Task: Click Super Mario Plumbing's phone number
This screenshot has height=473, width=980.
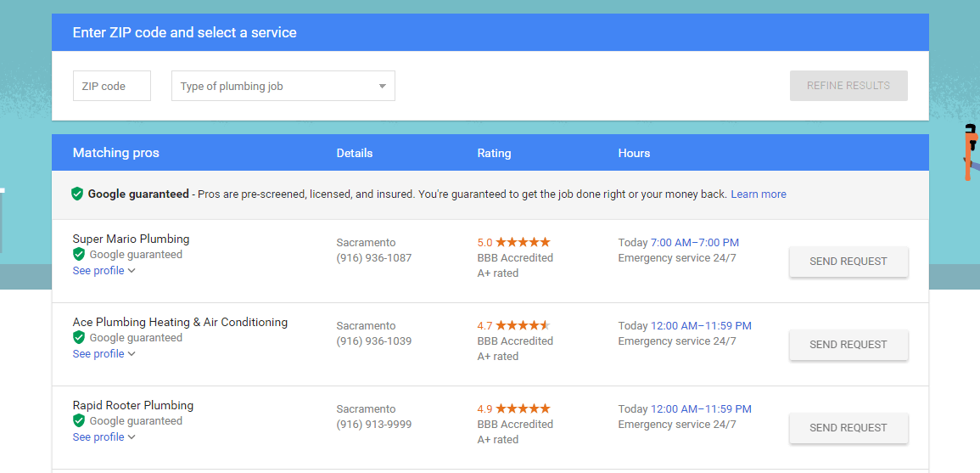Action: (x=374, y=257)
